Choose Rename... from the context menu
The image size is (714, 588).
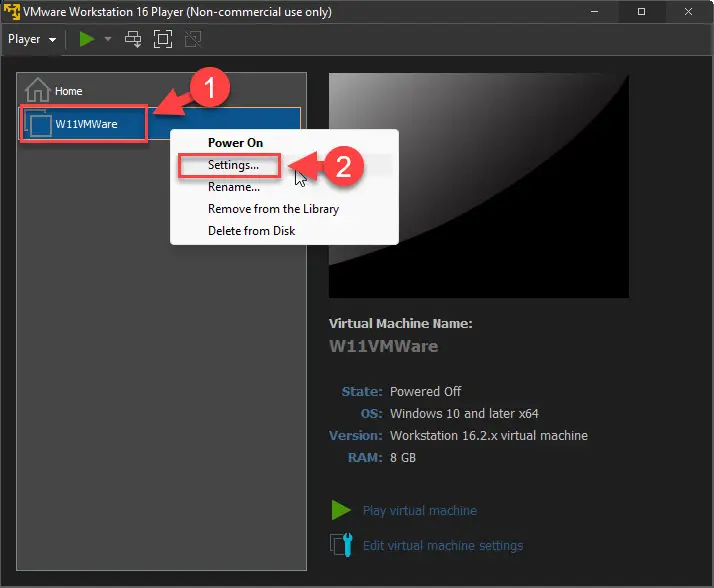pos(234,187)
